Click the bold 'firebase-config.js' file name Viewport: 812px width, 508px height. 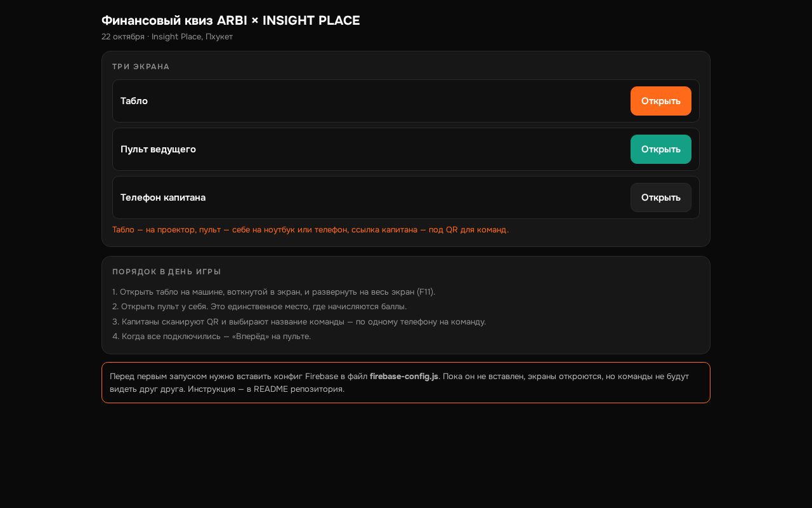click(404, 377)
